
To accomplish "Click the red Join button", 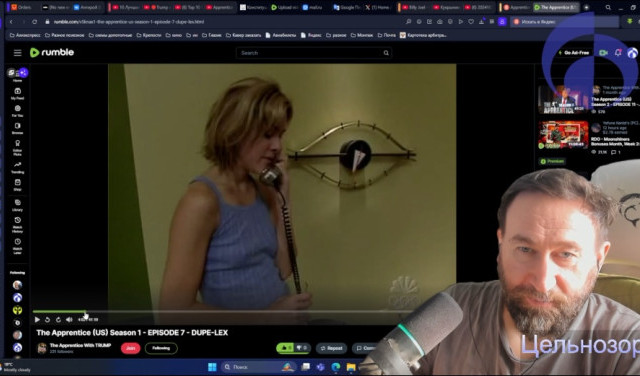I will click(x=131, y=348).
